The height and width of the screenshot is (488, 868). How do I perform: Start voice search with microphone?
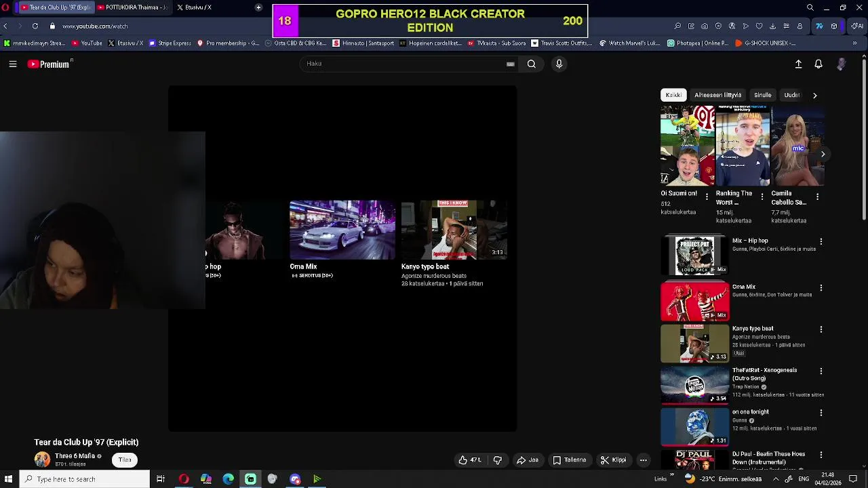coord(559,64)
